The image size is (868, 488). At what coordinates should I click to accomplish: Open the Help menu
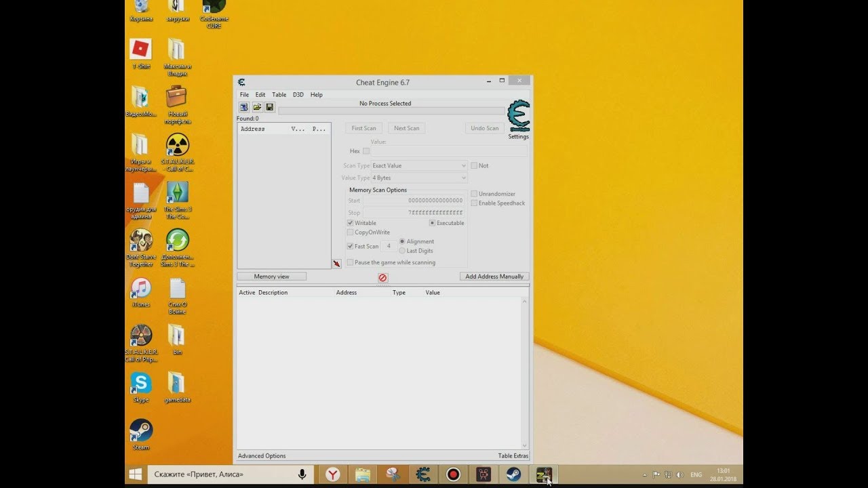317,95
